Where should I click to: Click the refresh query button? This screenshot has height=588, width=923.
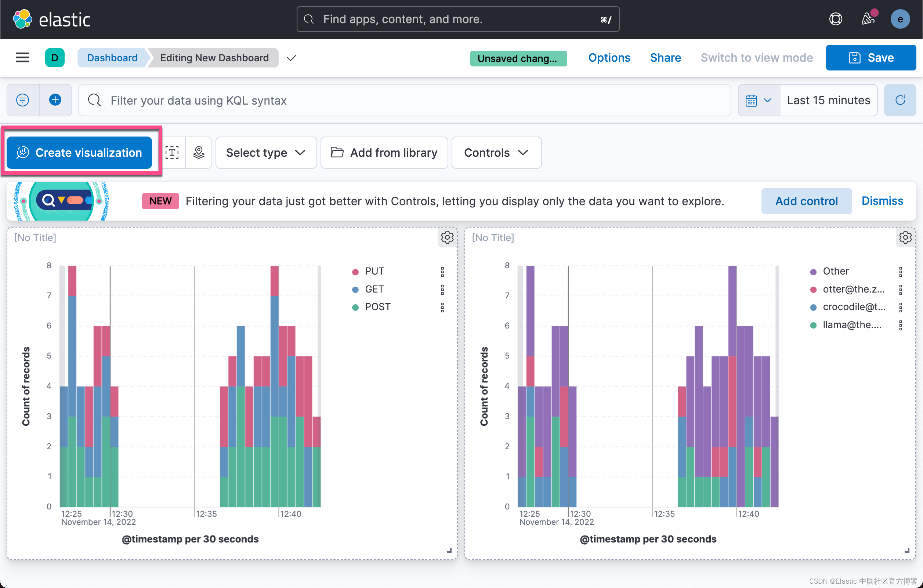pyautogui.click(x=900, y=100)
